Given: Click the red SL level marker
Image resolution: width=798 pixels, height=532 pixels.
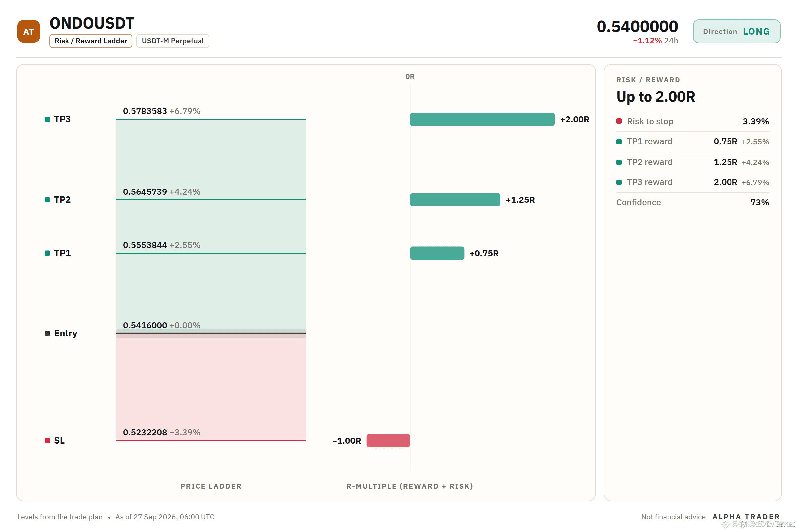Looking at the screenshot, I should [x=47, y=441].
